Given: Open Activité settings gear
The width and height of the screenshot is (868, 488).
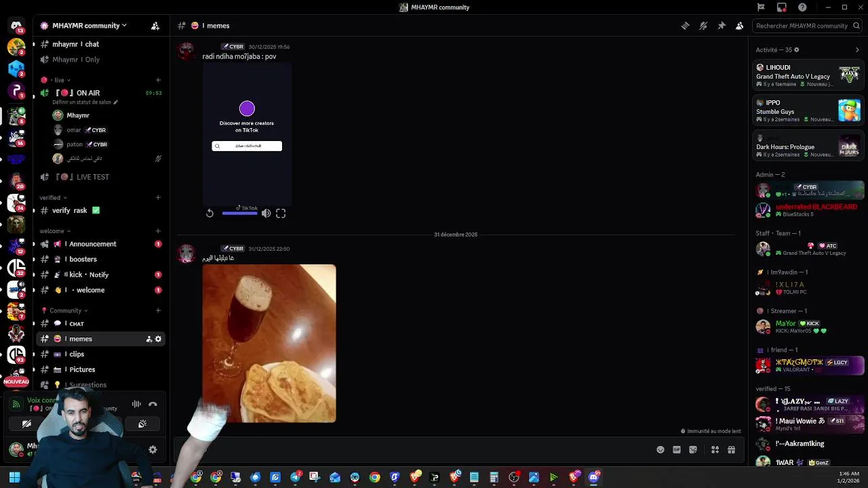Looking at the screenshot, I should 796,49.
